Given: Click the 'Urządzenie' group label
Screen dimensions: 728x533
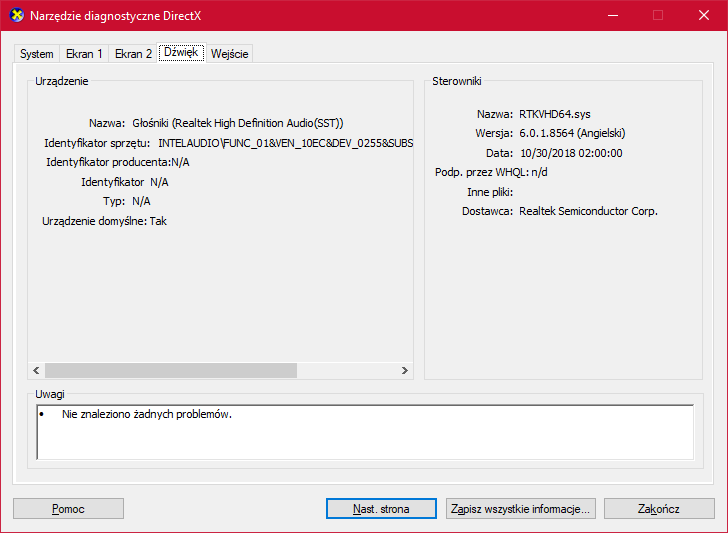Looking at the screenshot, I should click(62, 81).
